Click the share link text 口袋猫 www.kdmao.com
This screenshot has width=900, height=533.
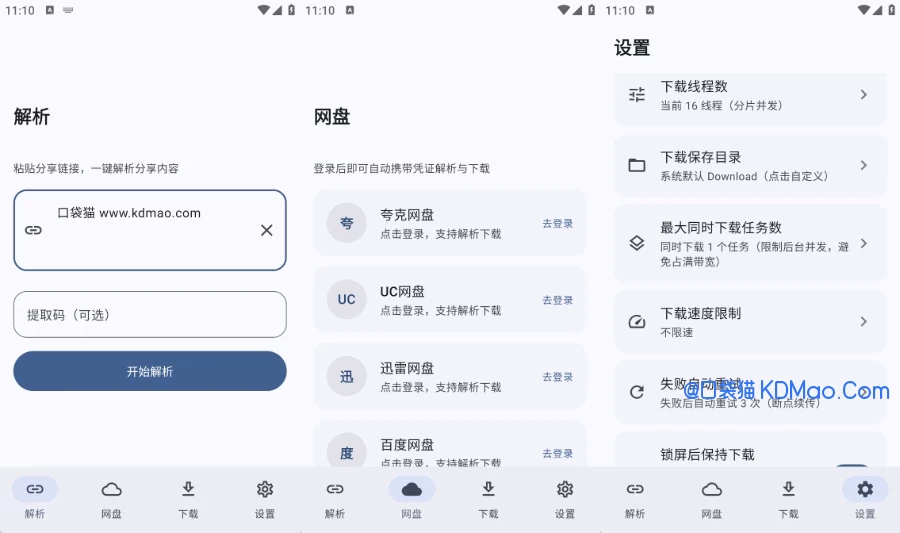tap(129, 213)
